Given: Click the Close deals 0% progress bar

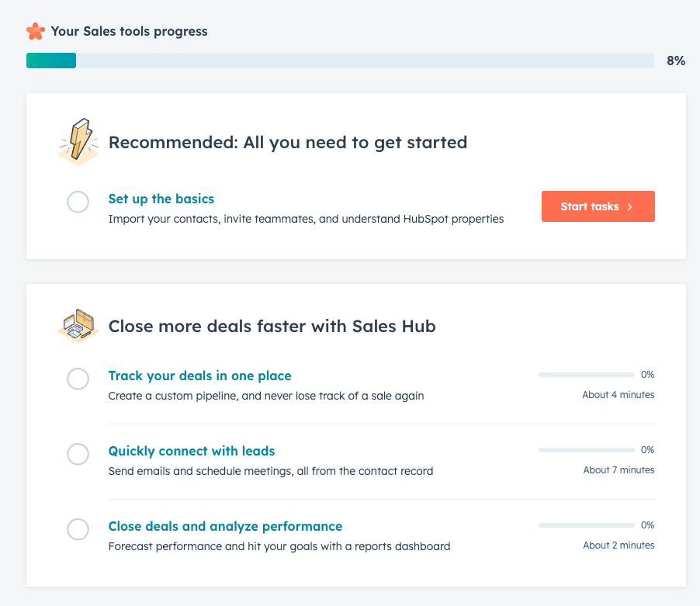Looking at the screenshot, I should pyautogui.click(x=587, y=525).
